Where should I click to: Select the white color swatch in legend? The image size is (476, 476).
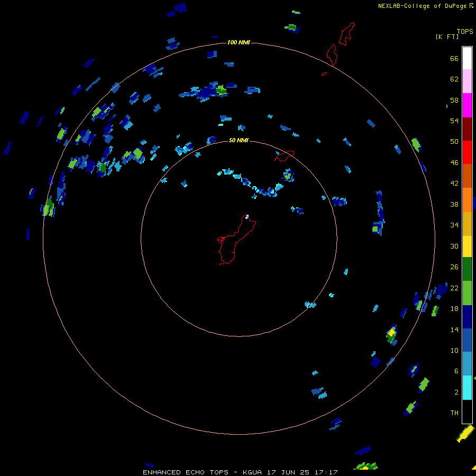tap(467, 58)
